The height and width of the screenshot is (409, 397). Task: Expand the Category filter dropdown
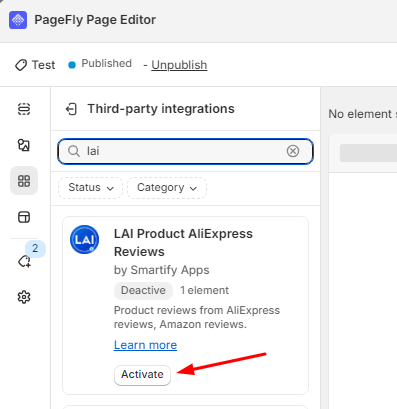[x=167, y=188]
